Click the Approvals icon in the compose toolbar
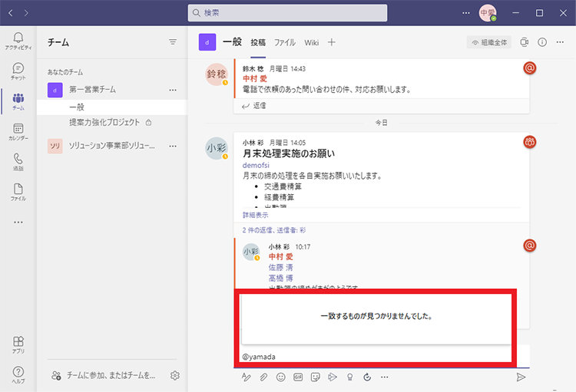The image size is (576, 392). tap(367, 377)
